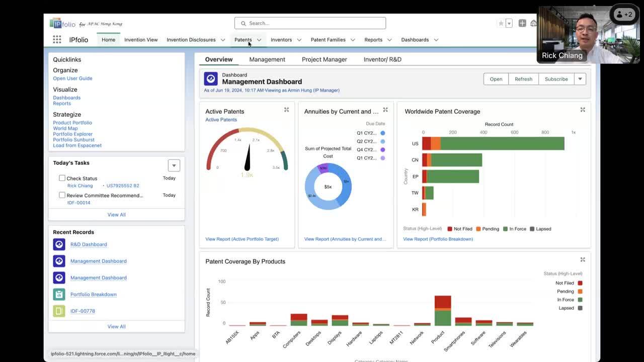Open the Inventor/ R&D tab
Image resolution: width=644 pixels, height=362 pixels.
[382, 59]
